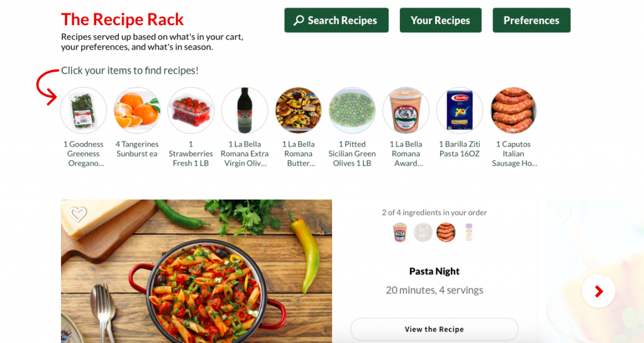Choose the Caputos Italian Sausage item

[513, 110]
